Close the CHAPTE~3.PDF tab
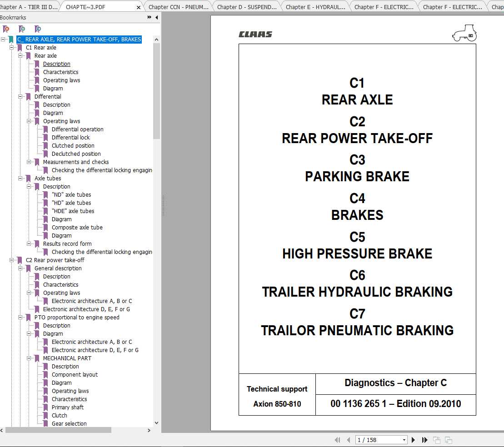This screenshot has height=447, width=504. 139,7
